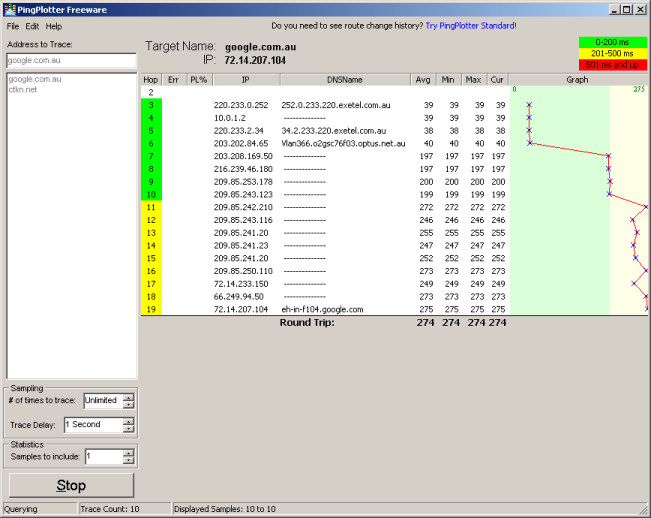This screenshot has width=651, height=518.
Task: Click IP address 203.208.169.50
Action: click(243, 156)
